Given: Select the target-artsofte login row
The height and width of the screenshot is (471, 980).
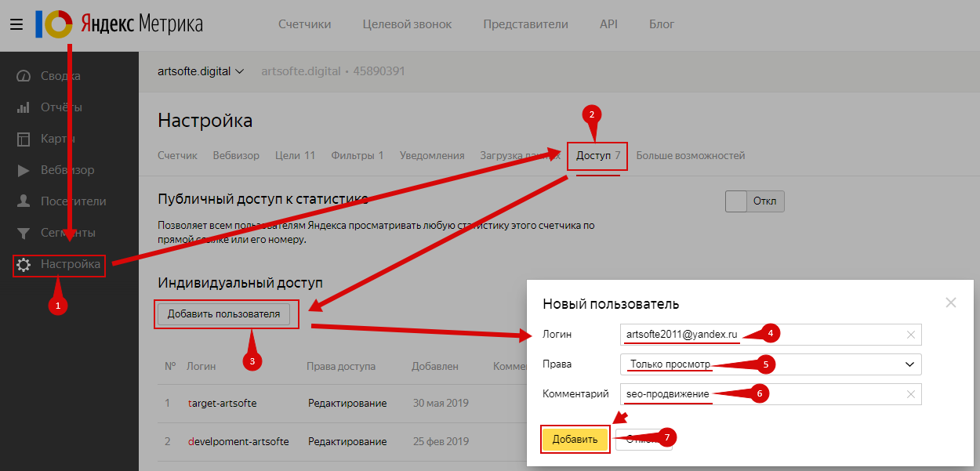Looking at the screenshot, I should tap(222, 403).
